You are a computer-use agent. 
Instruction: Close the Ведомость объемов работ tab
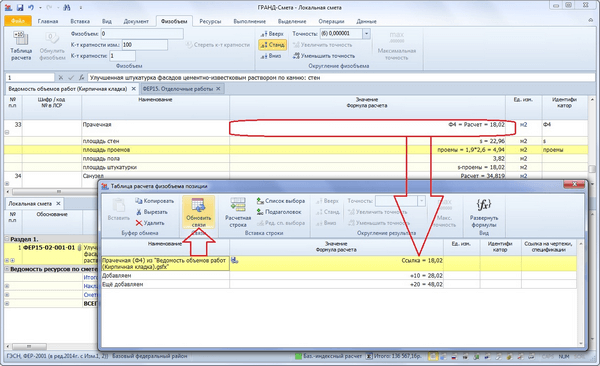(x=134, y=89)
